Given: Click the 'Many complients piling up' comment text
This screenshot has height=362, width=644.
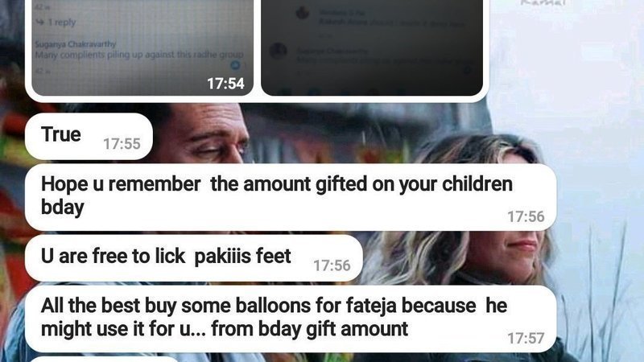Looking at the screenshot, I should point(139,55).
